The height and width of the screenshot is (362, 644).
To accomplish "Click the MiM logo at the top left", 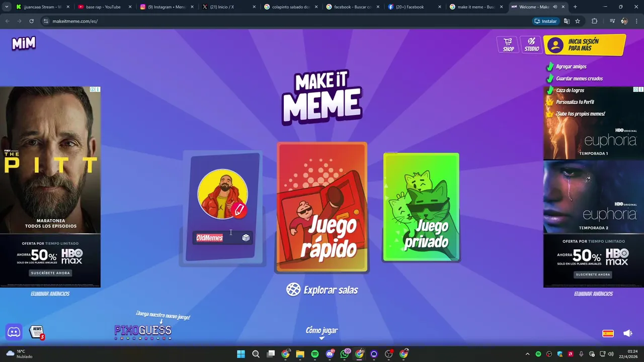I will (x=24, y=44).
